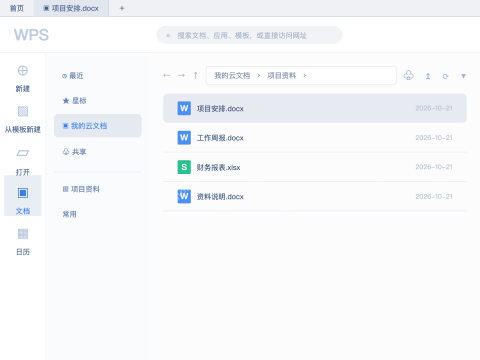The width and height of the screenshot is (480, 360).
Task: Click the date of 资料说明.docx
Action: pos(434,197)
